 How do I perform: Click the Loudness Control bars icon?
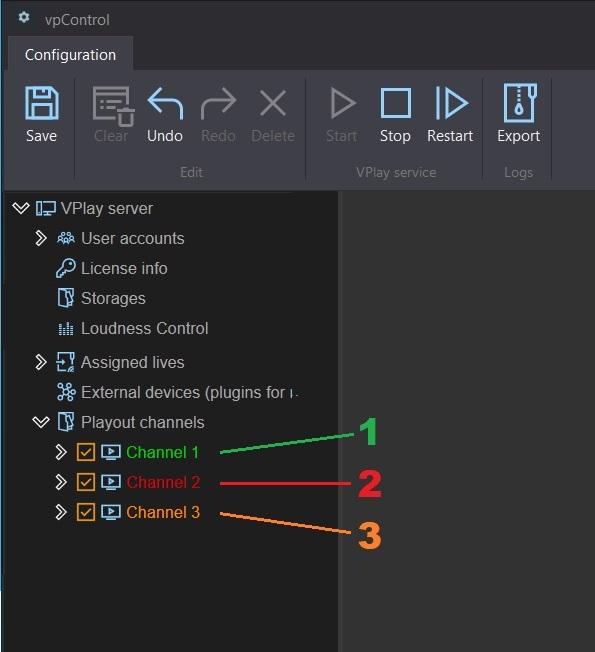pyautogui.click(x=66, y=328)
